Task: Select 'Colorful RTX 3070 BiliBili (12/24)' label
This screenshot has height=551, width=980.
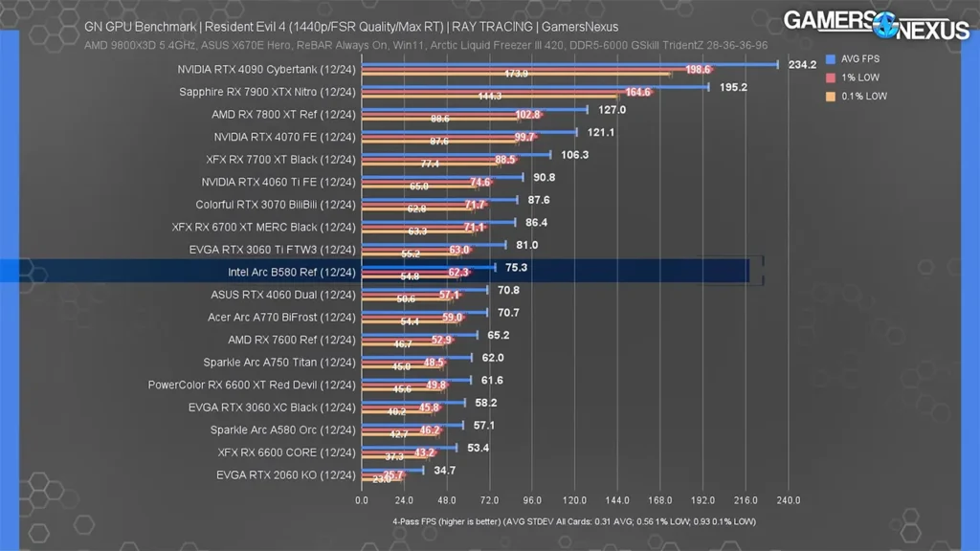Action: click(276, 205)
